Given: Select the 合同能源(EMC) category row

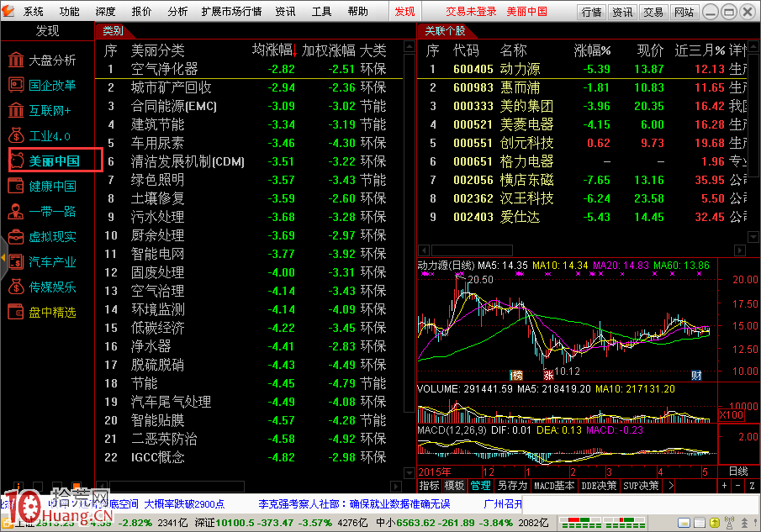Looking at the screenshot, I should point(249,106).
